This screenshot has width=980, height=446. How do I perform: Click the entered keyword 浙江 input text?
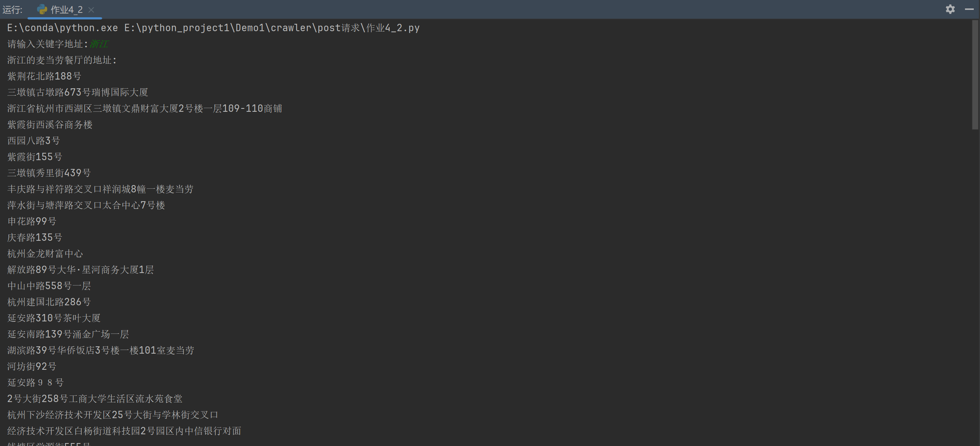[99, 44]
